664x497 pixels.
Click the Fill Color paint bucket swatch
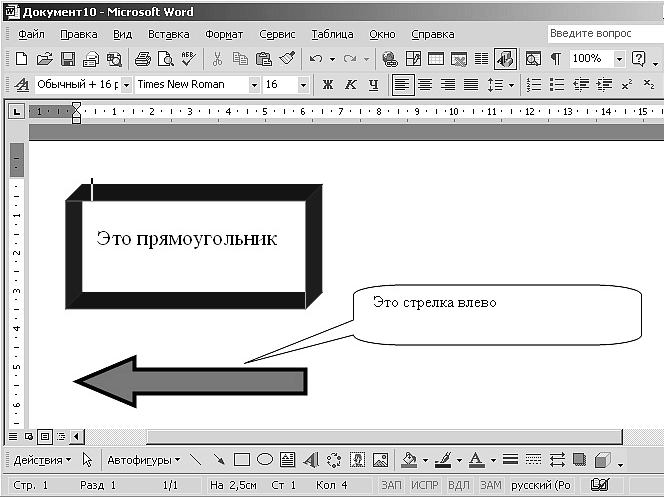pos(409,460)
